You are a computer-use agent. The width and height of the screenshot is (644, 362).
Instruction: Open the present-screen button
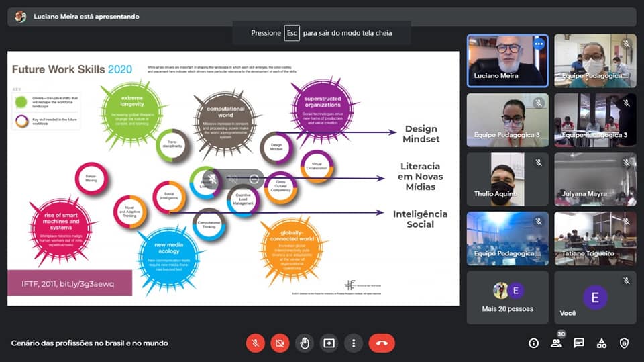329,343
